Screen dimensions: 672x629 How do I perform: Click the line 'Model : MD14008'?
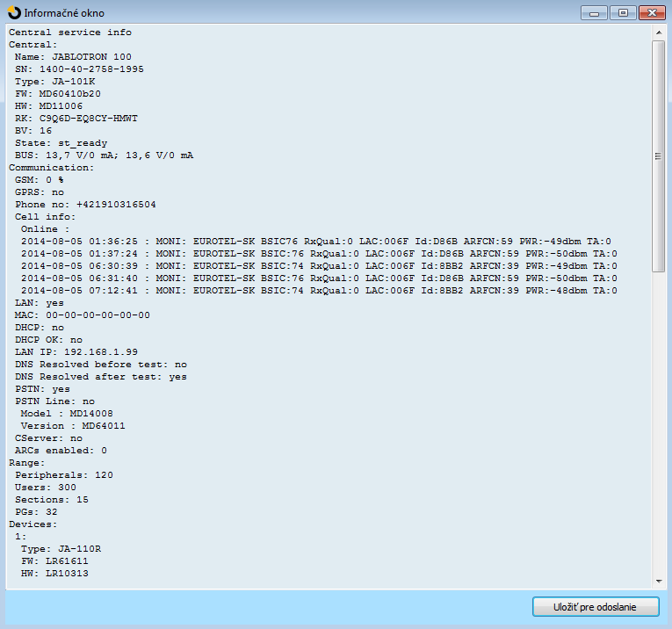[68, 414]
